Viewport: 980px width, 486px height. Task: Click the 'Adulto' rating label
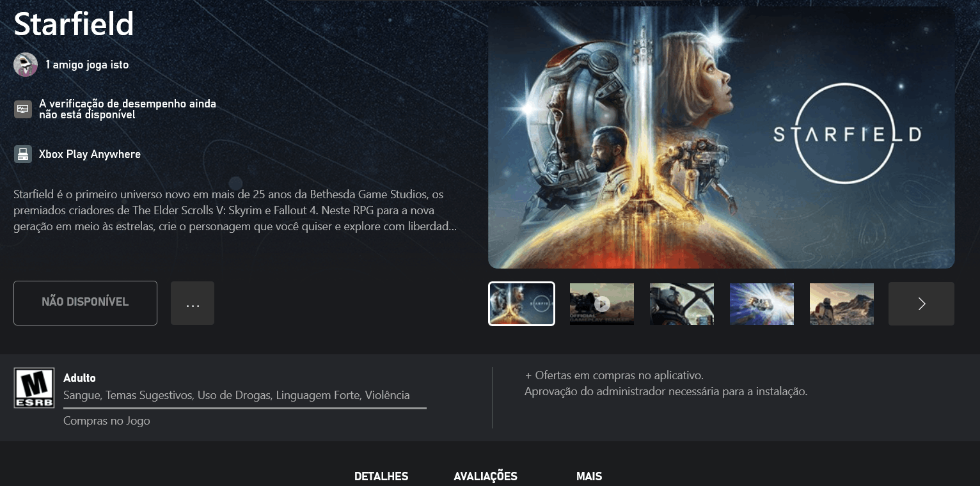[79, 378]
